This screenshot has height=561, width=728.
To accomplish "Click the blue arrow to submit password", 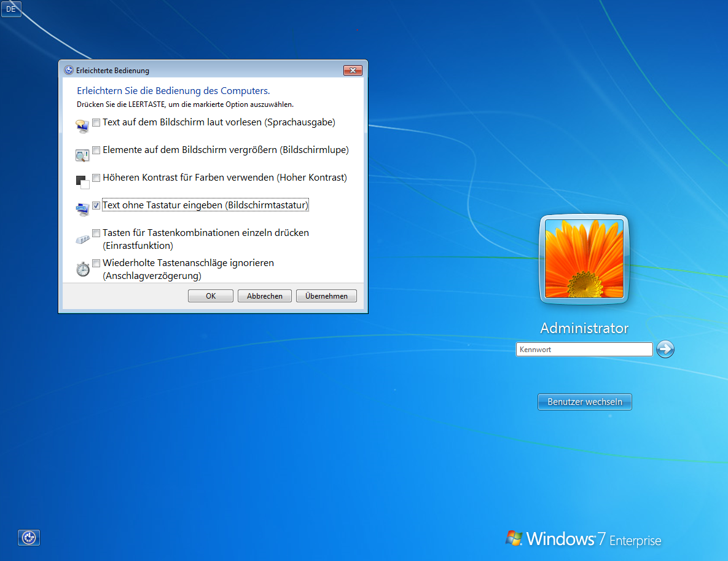I will [665, 350].
